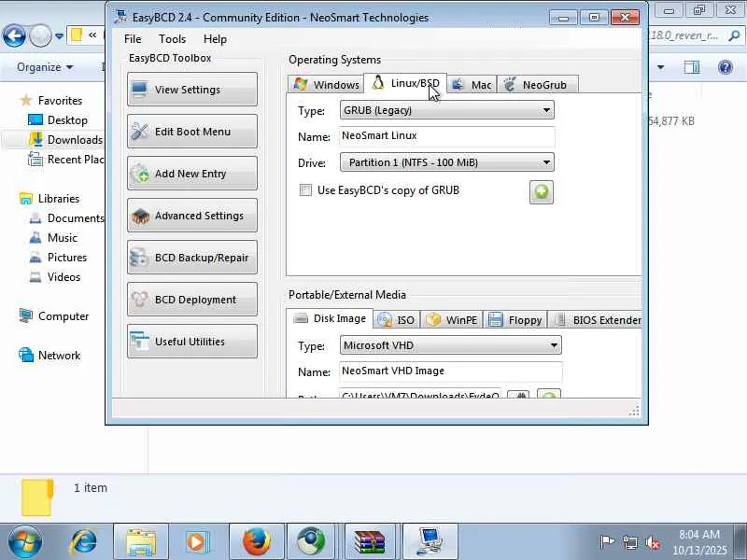Open the Organize menu in Explorer

coord(45,67)
